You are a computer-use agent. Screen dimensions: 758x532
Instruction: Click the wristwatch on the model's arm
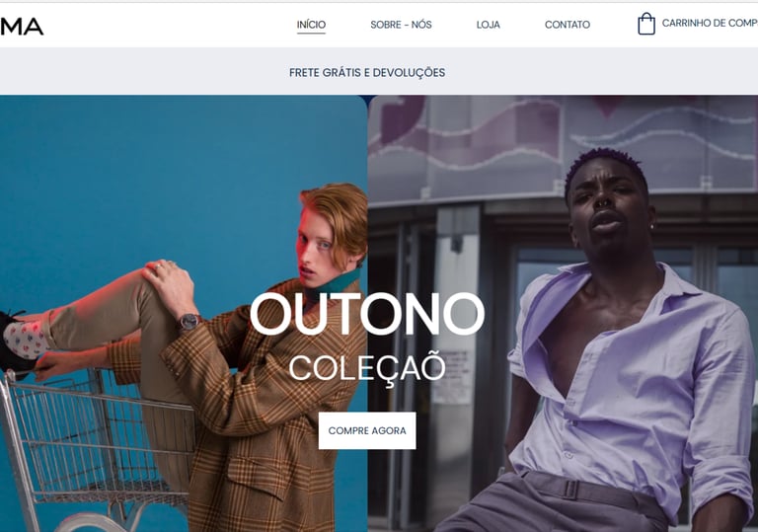(x=189, y=321)
